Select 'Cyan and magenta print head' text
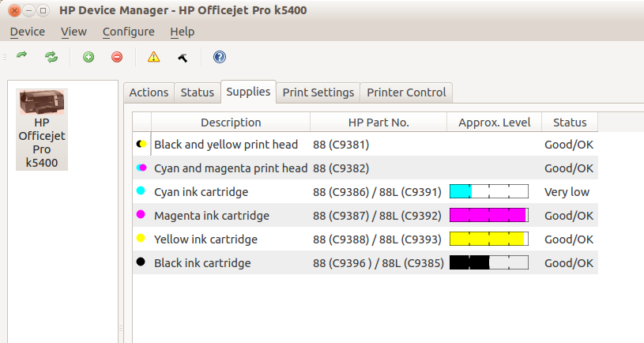Image resolution: width=644 pixels, height=343 pixels. tap(231, 168)
